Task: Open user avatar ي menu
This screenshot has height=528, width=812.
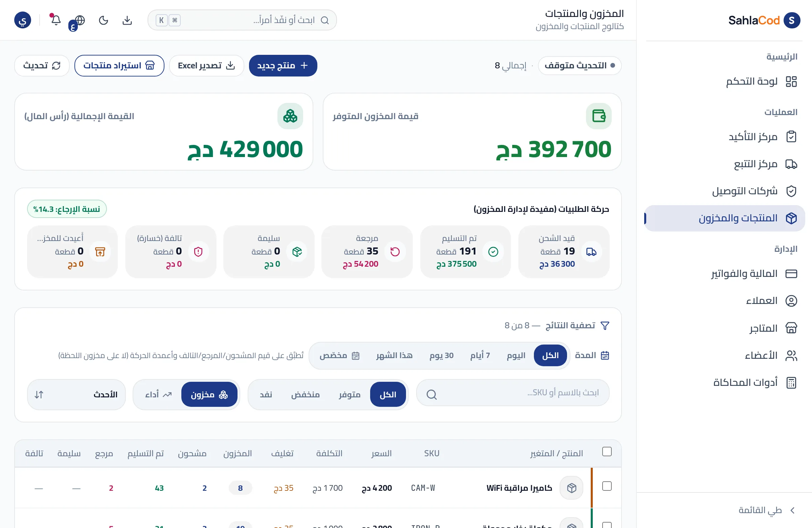Action: click(x=23, y=20)
